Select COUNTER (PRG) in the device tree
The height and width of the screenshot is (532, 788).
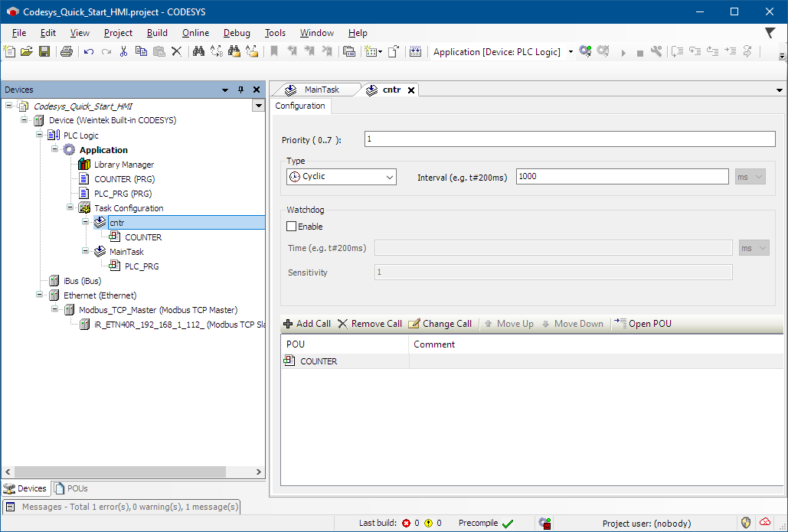click(124, 179)
